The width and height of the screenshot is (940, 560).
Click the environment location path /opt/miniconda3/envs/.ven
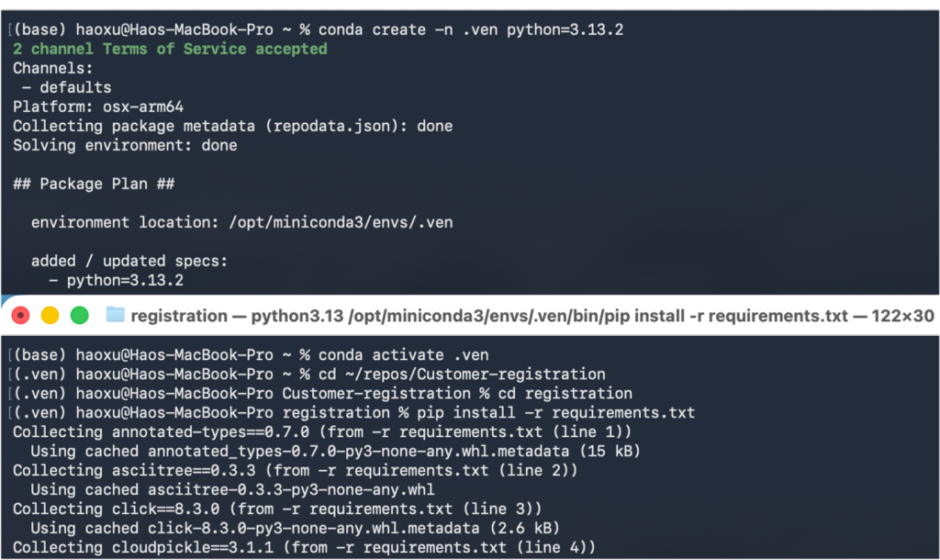pos(341,222)
